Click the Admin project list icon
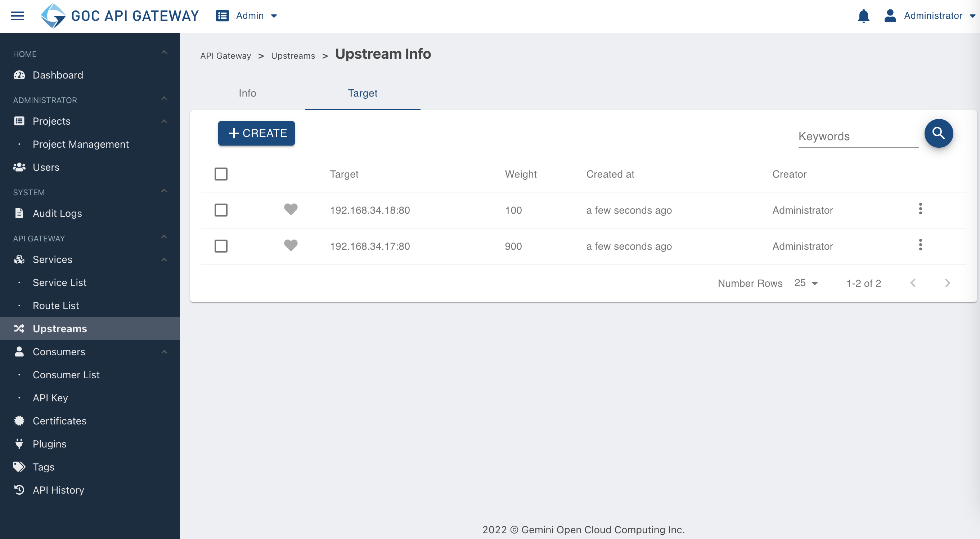The image size is (980, 539). [x=222, y=15]
